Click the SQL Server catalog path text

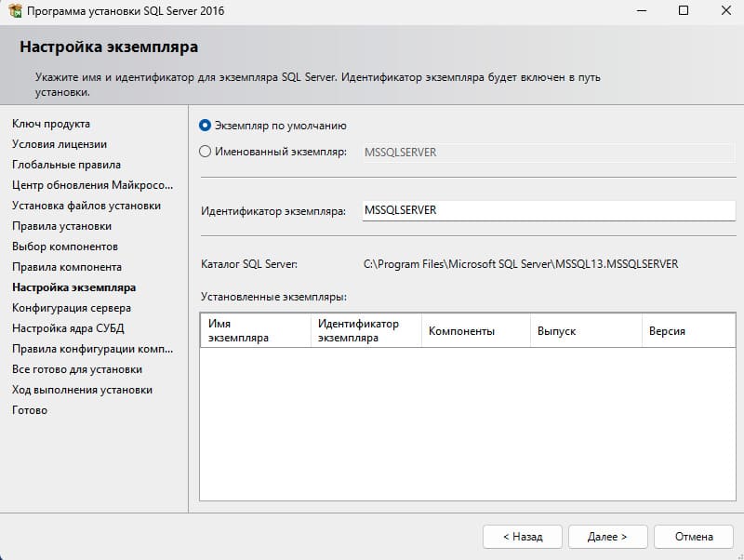521,264
